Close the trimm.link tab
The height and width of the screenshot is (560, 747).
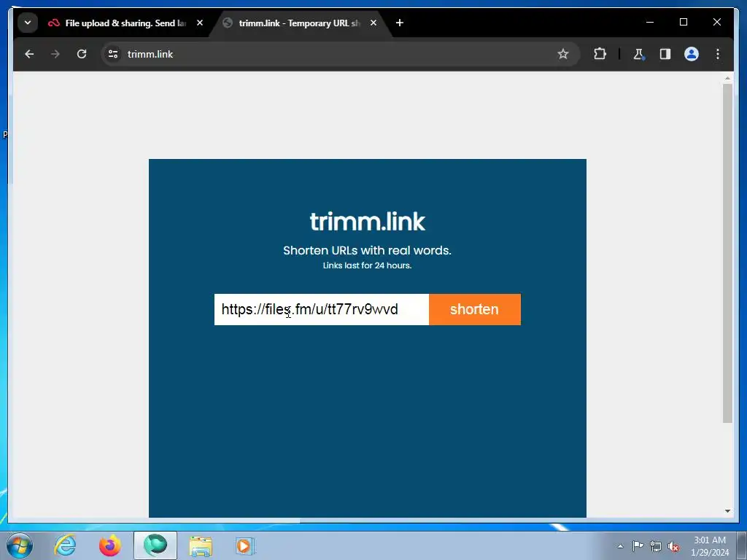coord(373,23)
